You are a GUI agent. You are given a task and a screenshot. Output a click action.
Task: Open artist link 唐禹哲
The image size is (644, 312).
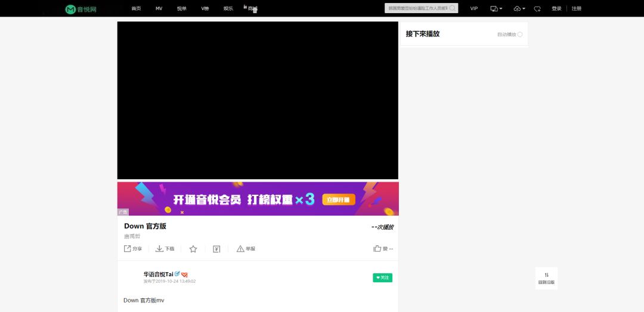pos(132,236)
